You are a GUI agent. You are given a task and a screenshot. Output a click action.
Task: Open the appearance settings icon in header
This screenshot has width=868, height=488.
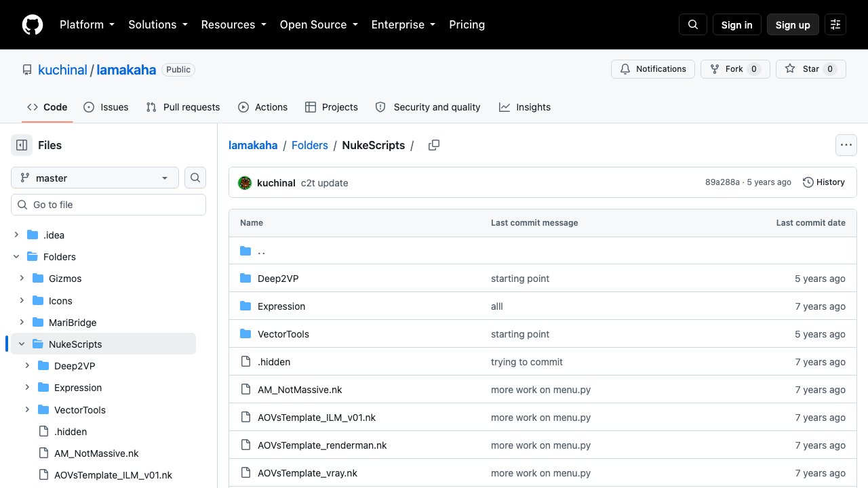[835, 25]
